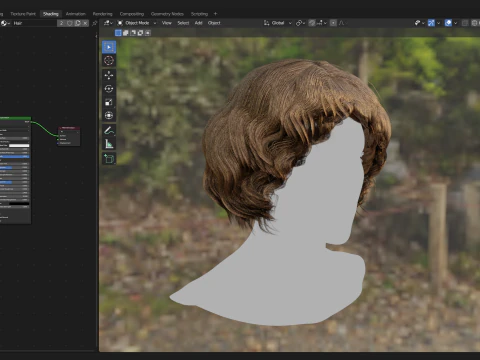
Task: Select the Scale tool
Action: pos(109,102)
